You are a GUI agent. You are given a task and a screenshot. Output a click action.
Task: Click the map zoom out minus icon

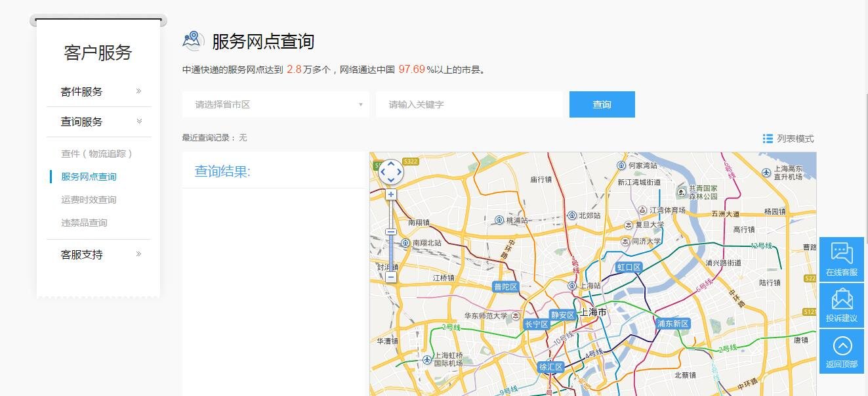(x=390, y=276)
